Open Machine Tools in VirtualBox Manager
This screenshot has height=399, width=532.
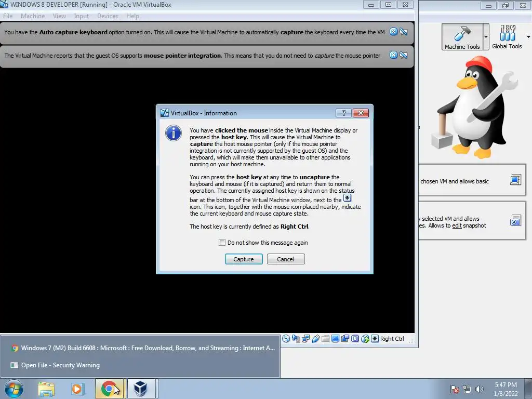(x=462, y=37)
